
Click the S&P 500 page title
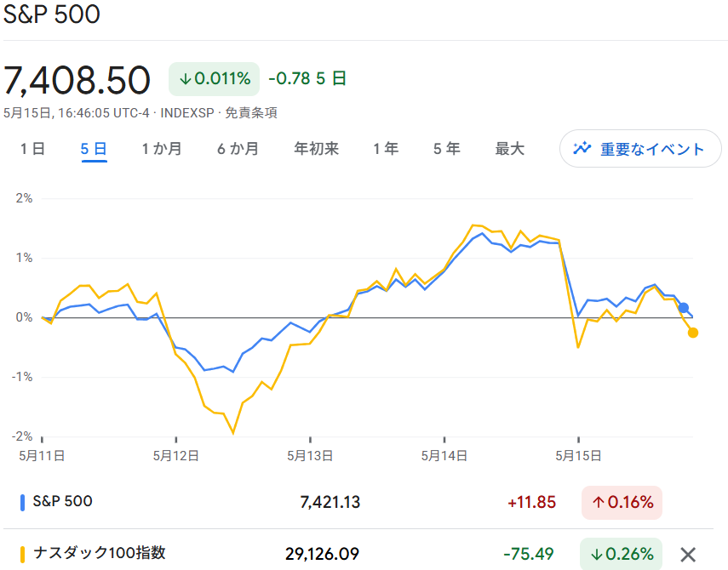52,14
